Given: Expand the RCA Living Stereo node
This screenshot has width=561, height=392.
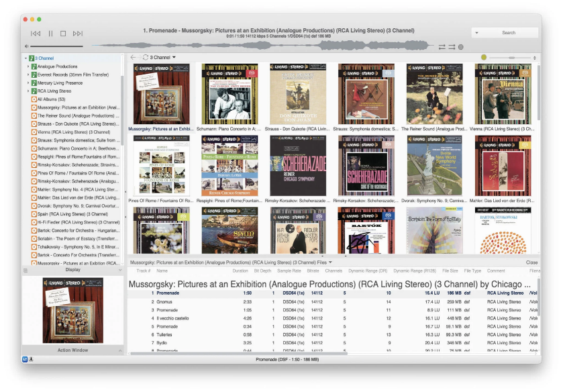Looking at the screenshot, I should click(x=28, y=91).
